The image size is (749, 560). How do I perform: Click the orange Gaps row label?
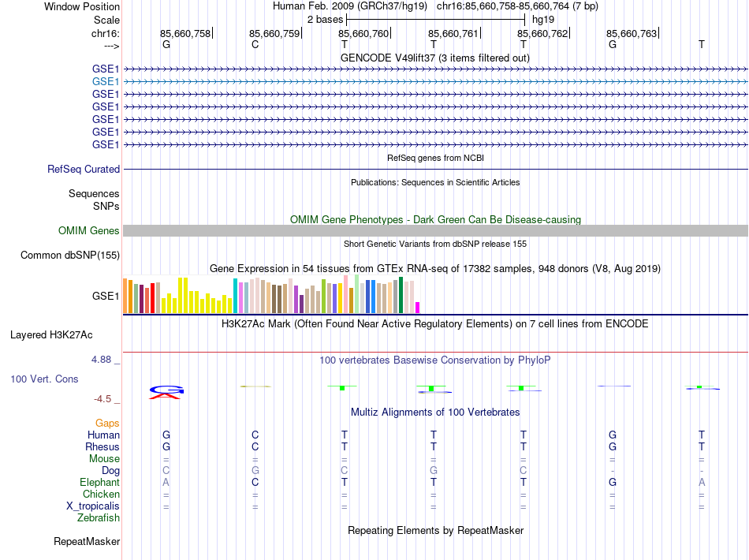[107, 423]
